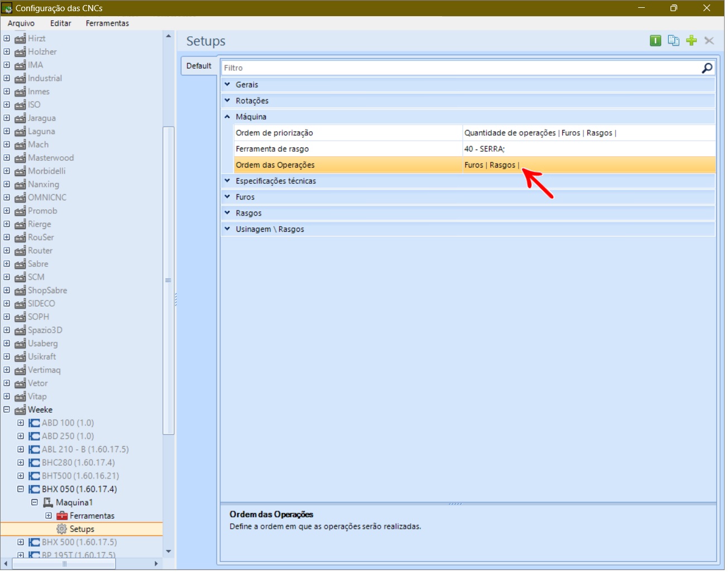Viewport: 728px width, 574px height.
Task: Click the tree scroll-up arrow
Action: tap(168, 36)
